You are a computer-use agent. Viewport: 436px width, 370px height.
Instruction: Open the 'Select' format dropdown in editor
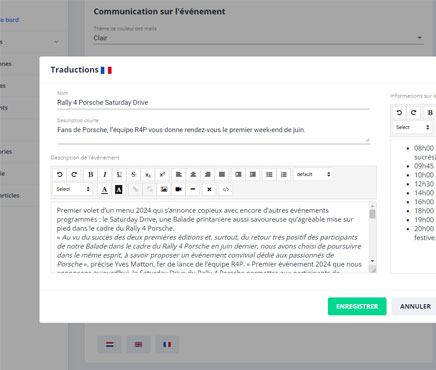[73, 189]
